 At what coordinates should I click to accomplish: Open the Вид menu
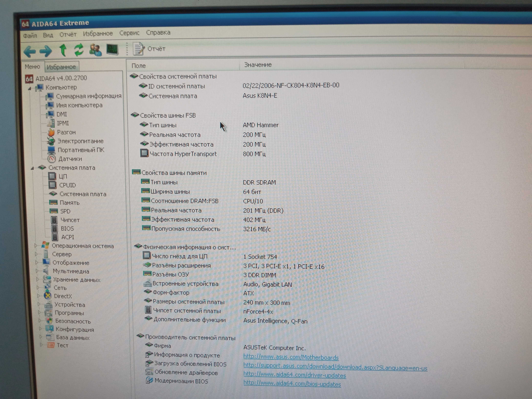point(48,35)
